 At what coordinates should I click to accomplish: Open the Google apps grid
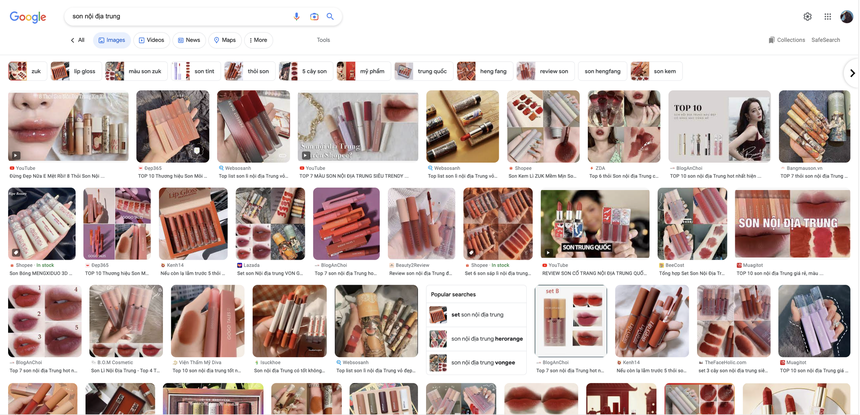pyautogui.click(x=827, y=17)
